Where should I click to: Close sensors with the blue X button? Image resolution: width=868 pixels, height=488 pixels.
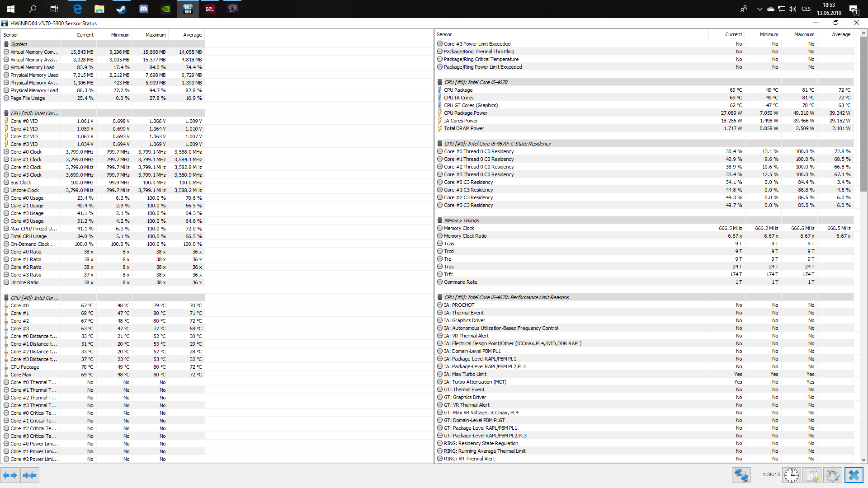[x=854, y=475]
